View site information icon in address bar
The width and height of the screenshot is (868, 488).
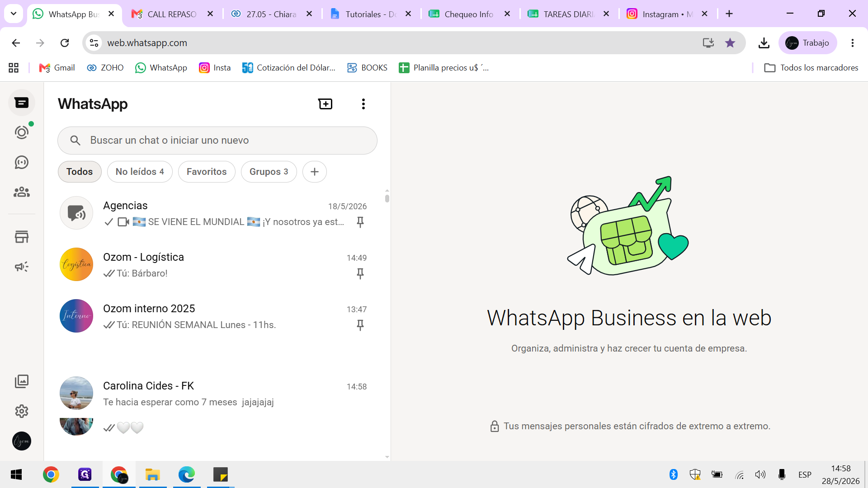pyautogui.click(x=94, y=43)
